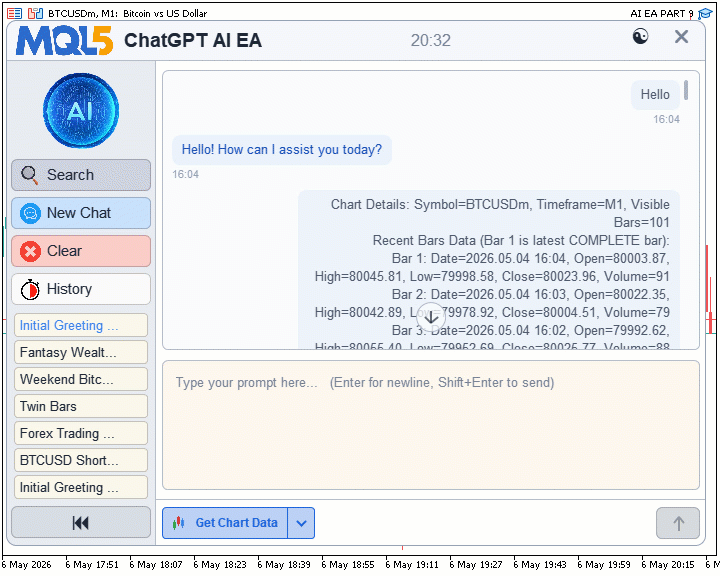
Task: Send the prompt with the up-arrow button
Action: click(678, 523)
